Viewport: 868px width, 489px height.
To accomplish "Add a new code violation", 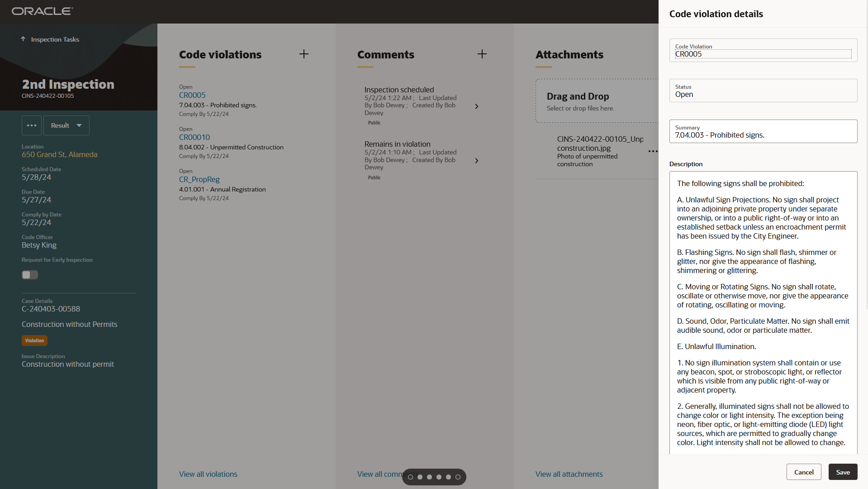I will 304,54.
